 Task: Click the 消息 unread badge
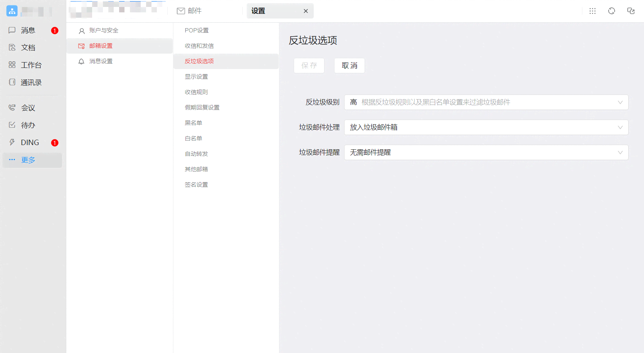coord(55,30)
